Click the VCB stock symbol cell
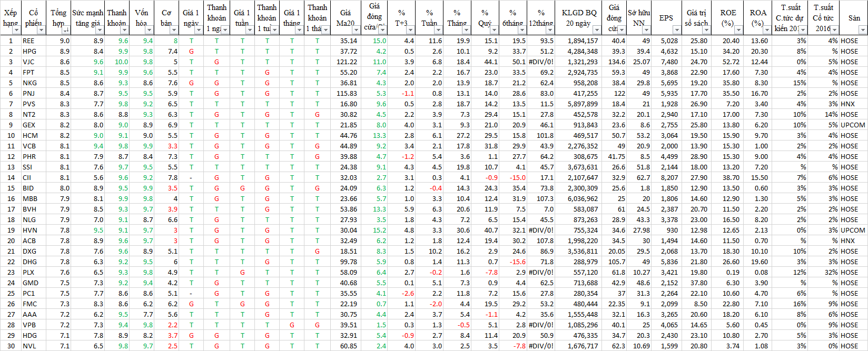The image size is (868, 351). coord(34,146)
